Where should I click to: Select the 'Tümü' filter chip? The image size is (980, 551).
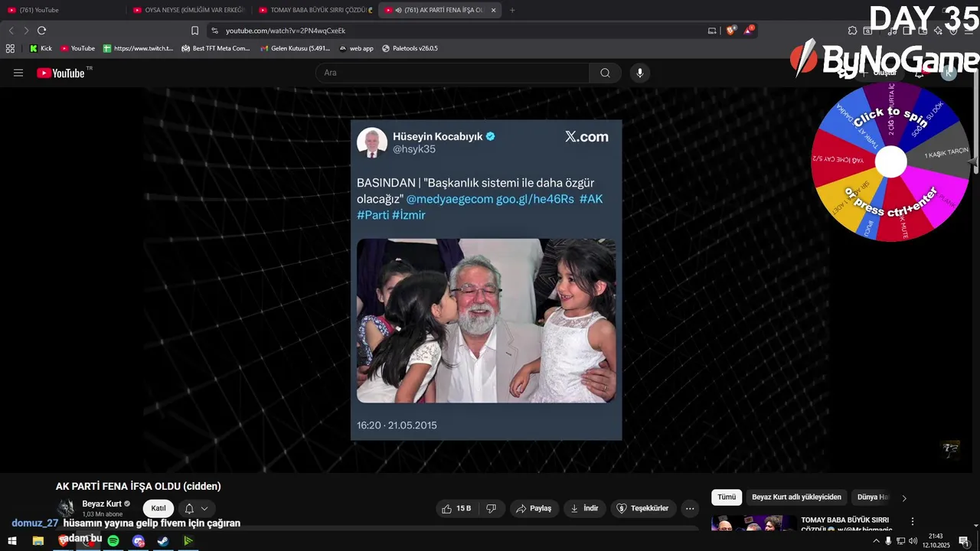(x=727, y=497)
